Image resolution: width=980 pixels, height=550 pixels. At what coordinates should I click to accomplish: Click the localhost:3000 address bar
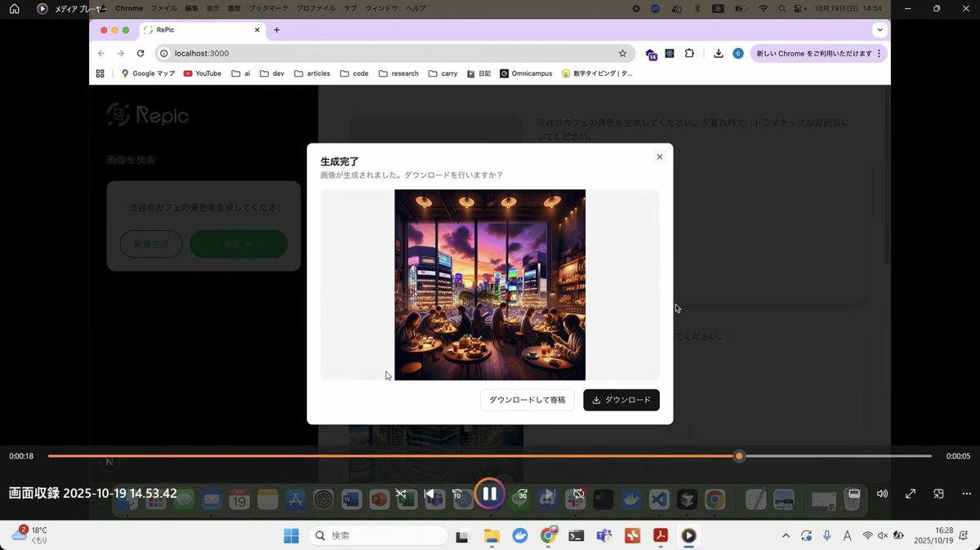(x=394, y=53)
